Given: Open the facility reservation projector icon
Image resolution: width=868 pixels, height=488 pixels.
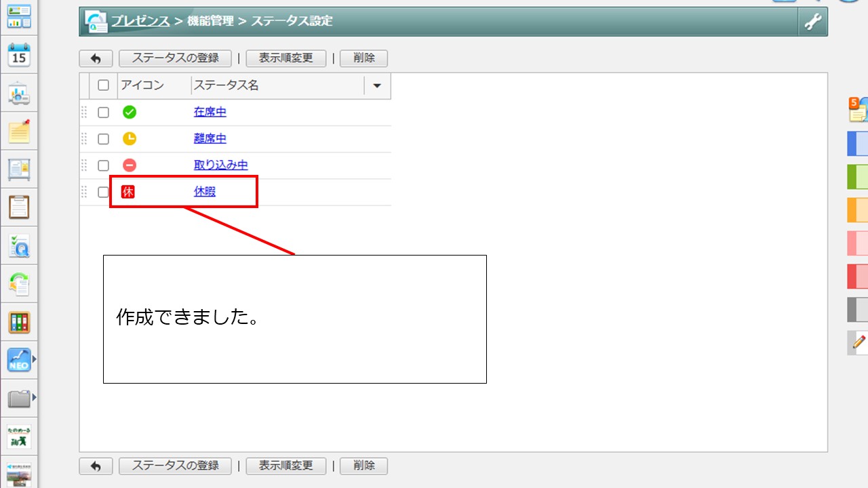Looking at the screenshot, I should pyautogui.click(x=19, y=94).
